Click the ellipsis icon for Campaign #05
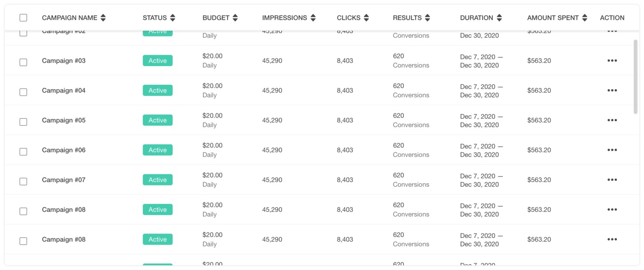Image resolution: width=644 pixels, height=270 pixels. pos(612,120)
